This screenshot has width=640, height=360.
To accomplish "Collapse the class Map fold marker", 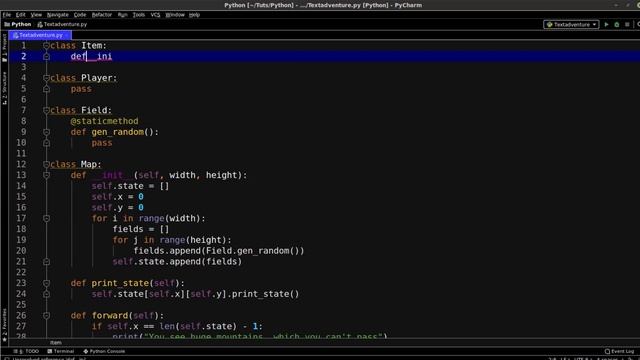I will tap(46, 164).
